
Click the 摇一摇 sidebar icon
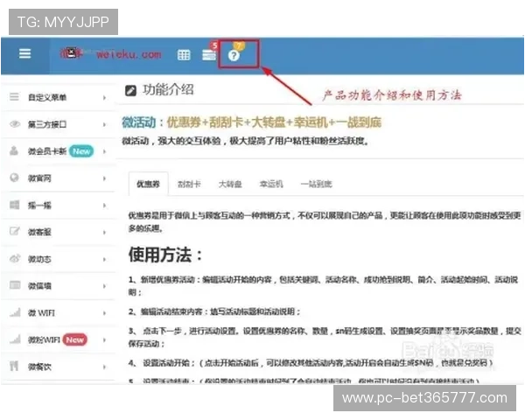[x=14, y=204]
